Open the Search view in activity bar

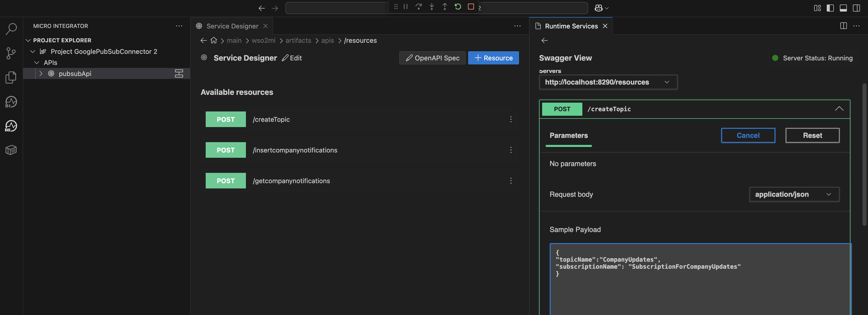(x=11, y=29)
